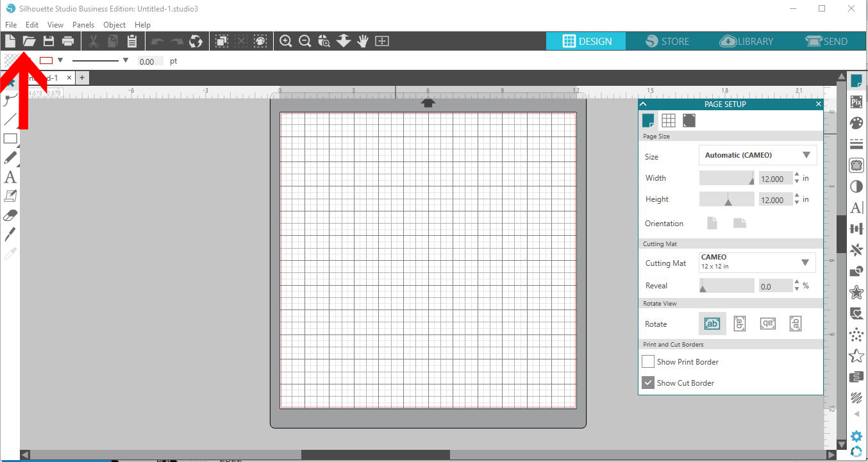
Task: Increase Reveal percentage with the up arrow
Action: tap(796, 282)
